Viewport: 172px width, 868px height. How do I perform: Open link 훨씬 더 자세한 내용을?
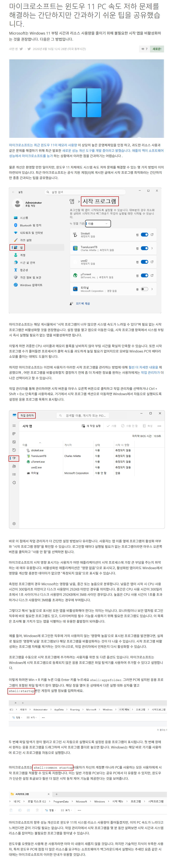143,367
